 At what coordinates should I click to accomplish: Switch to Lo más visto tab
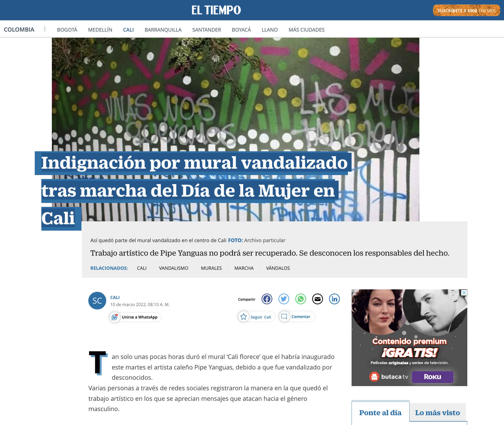coord(437,413)
